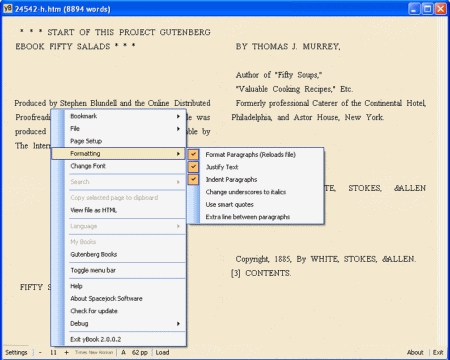Toggle the Indent Paragraphs option
The image size is (450, 360).
pos(255,179)
